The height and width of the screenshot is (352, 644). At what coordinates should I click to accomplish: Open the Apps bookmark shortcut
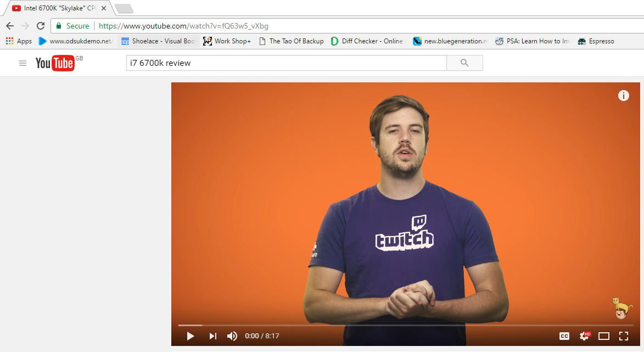19,41
